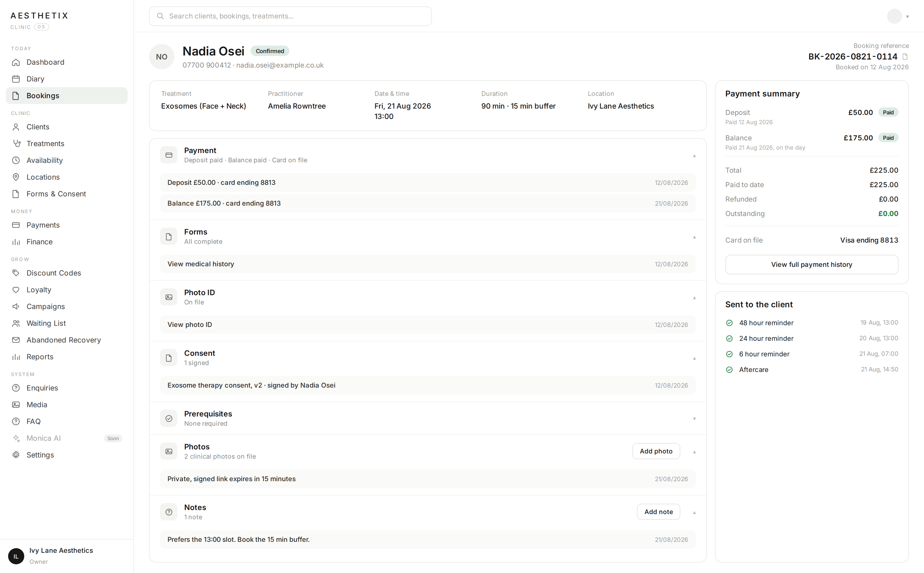The height and width of the screenshot is (573, 924).
Task: Click the Ivy Lane Aesthetics owner profile
Action: pyautogui.click(x=67, y=556)
